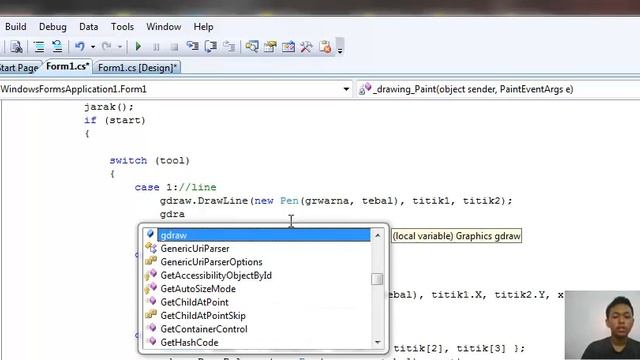The height and width of the screenshot is (360, 640).
Task: Click the Step Into icon
Action: pyautogui.click(x=192, y=47)
